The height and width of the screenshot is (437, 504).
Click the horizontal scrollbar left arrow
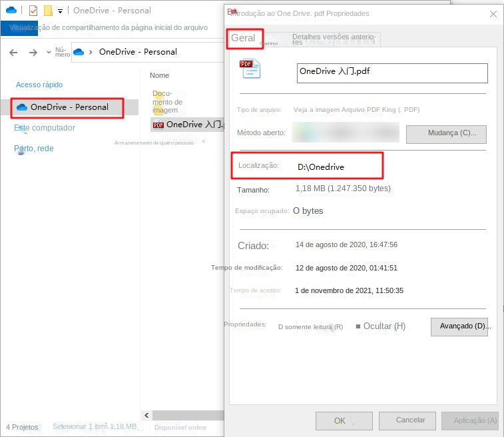(x=146, y=415)
